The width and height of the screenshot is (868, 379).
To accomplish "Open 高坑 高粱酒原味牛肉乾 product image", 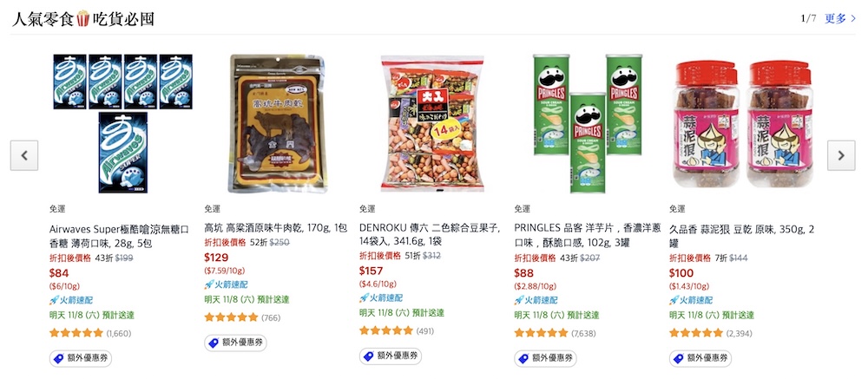I will (x=278, y=123).
